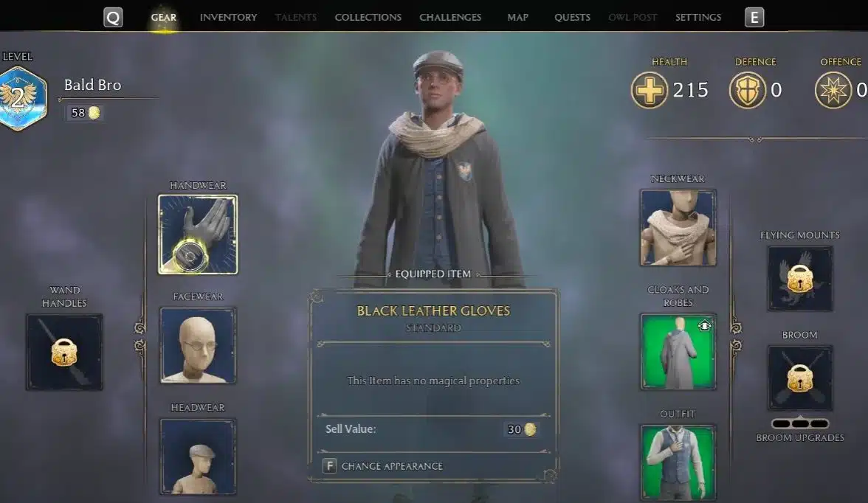Click the locked Wand Handles slot
This screenshot has width=868, height=503.
pyautogui.click(x=64, y=352)
